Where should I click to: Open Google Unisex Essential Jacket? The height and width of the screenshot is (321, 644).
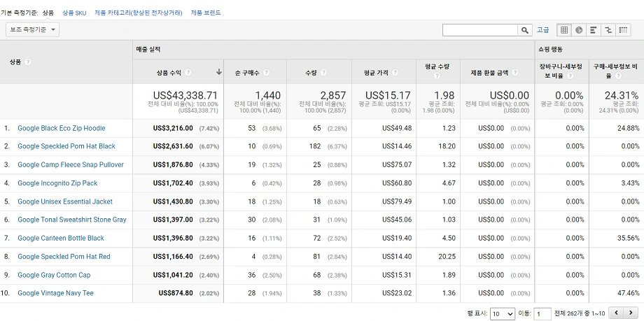[65, 201]
